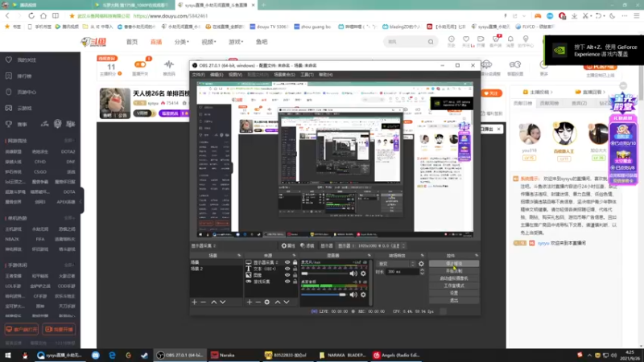Move source down with arrow icon
The image size is (644, 362).
[287, 302]
